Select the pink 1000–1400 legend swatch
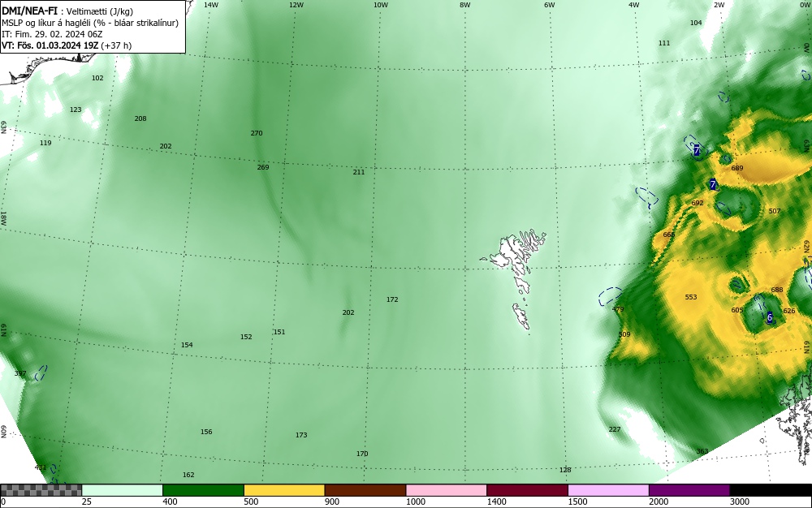This screenshot has width=812, height=508. point(447,490)
